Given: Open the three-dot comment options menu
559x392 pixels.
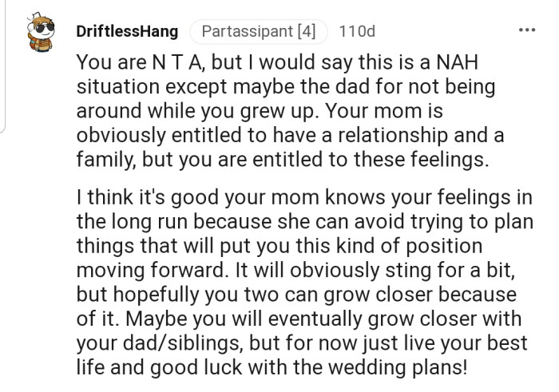Looking at the screenshot, I should click(527, 31).
